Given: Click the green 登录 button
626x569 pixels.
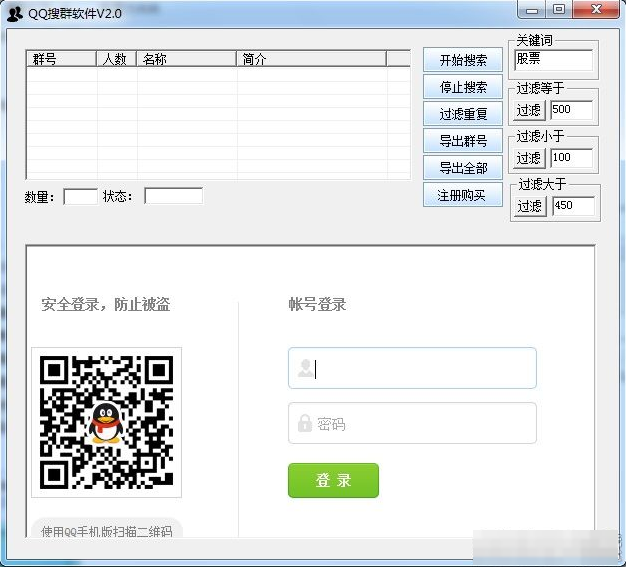Looking at the screenshot, I should click(x=333, y=480).
